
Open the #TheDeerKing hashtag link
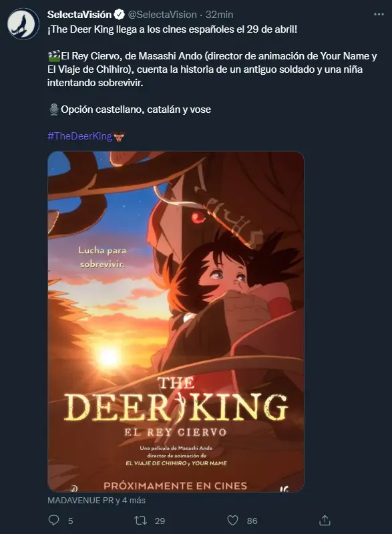point(79,136)
